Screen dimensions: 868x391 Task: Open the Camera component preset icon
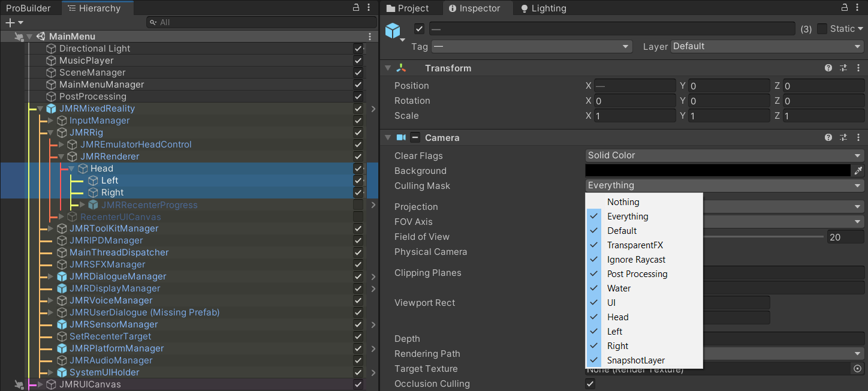click(843, 138)
